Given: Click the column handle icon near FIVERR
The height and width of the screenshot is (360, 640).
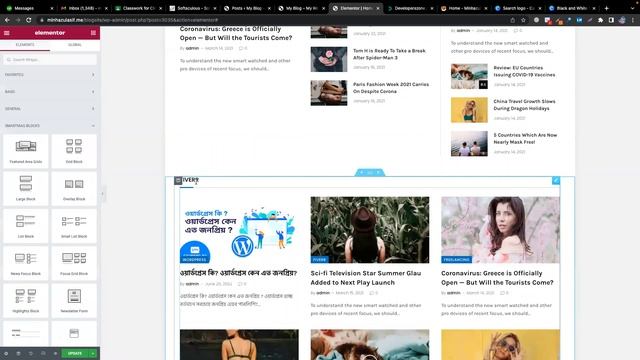Looking at the screenshot, I should 178,180.
